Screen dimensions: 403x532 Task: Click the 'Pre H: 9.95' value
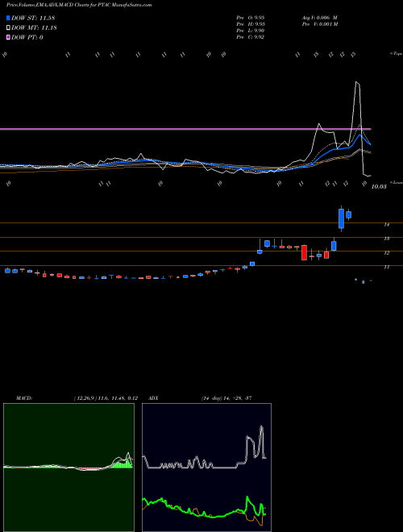point(251,24)
